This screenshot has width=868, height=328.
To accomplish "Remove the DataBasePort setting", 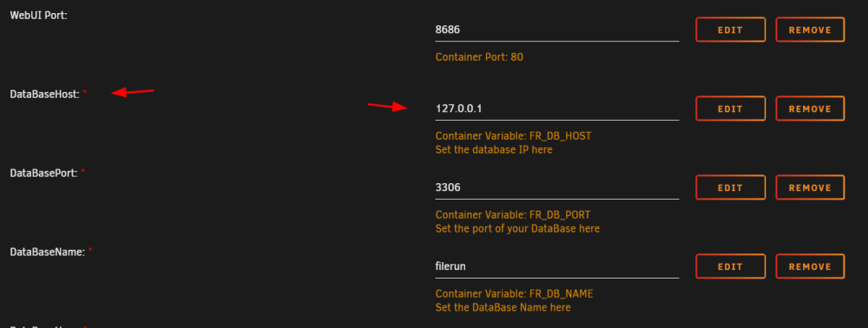I will point(810,187).
